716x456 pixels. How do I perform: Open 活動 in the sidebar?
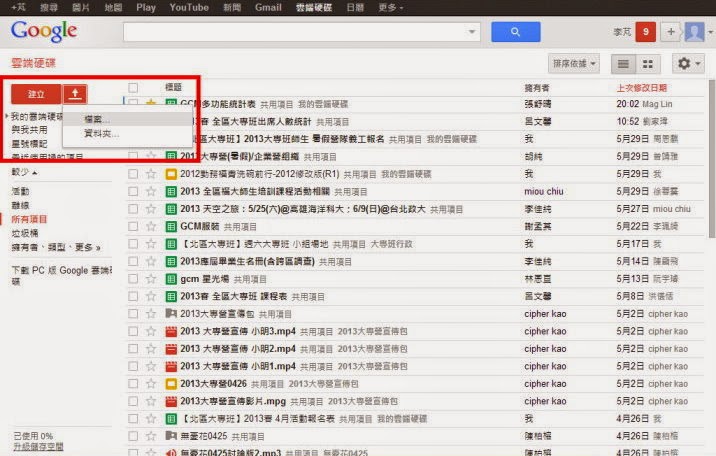20,191
